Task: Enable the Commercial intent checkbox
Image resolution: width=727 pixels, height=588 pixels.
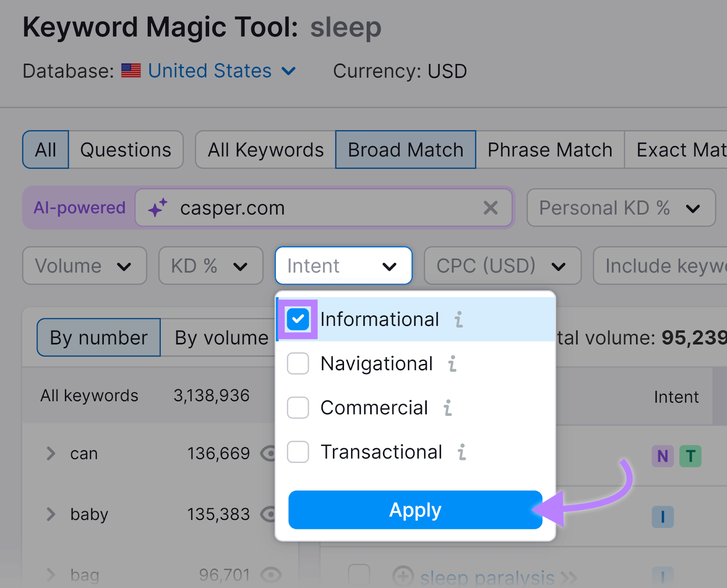Action: [298, 408]
